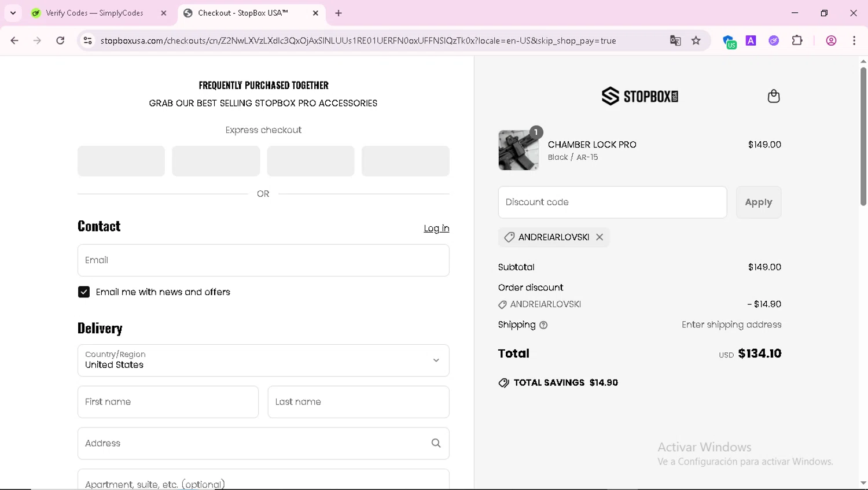868x490 pixels.
Task: Open the tab search dropdown arrow
Action: (13, 13)
